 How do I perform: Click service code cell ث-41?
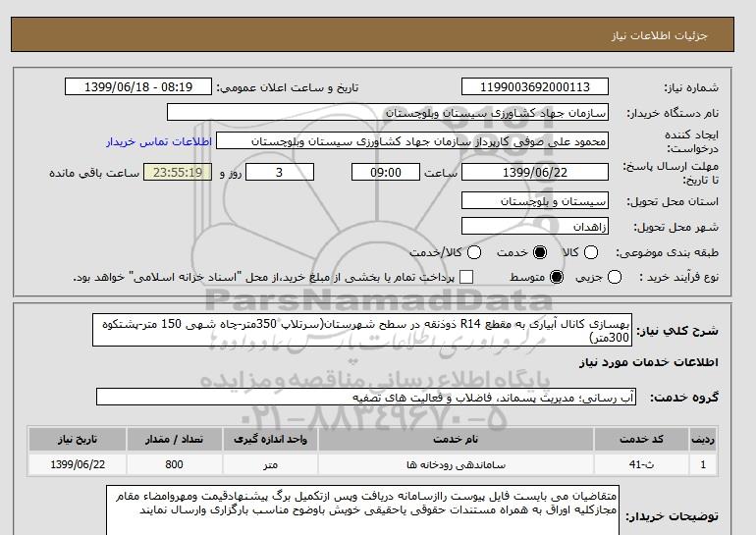coord(641,464)
